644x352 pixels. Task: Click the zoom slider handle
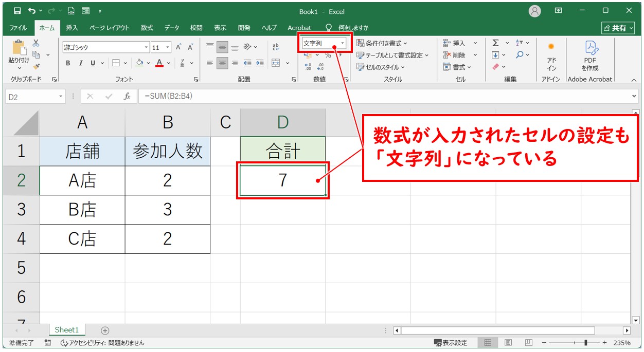pos(585,343)
